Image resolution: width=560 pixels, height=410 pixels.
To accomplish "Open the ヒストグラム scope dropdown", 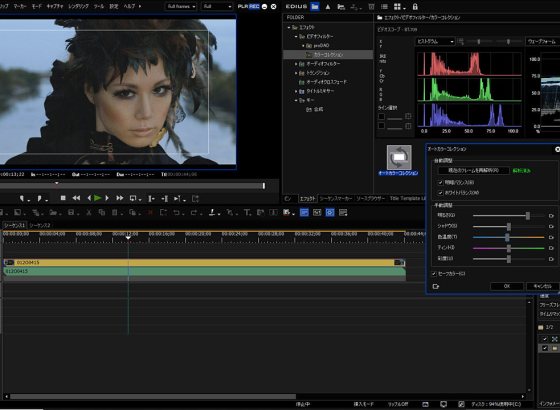I will [435, 41].
